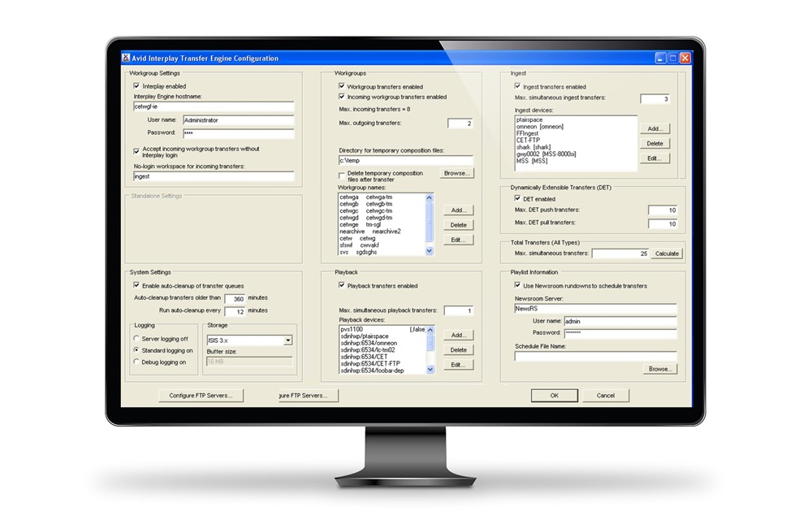Toggle Playback transfers enabled checkbox
Viewport: 812px width, 516px height.
pyautogui.click(x=341, y=285)
